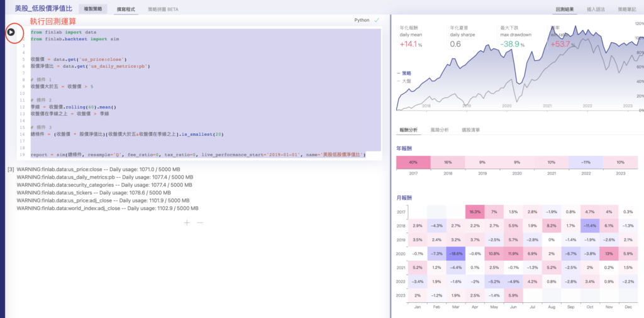This screenshot has height=318, width=644.
Task: Run the backtest with the play button
Action: (x=11, y=31)
